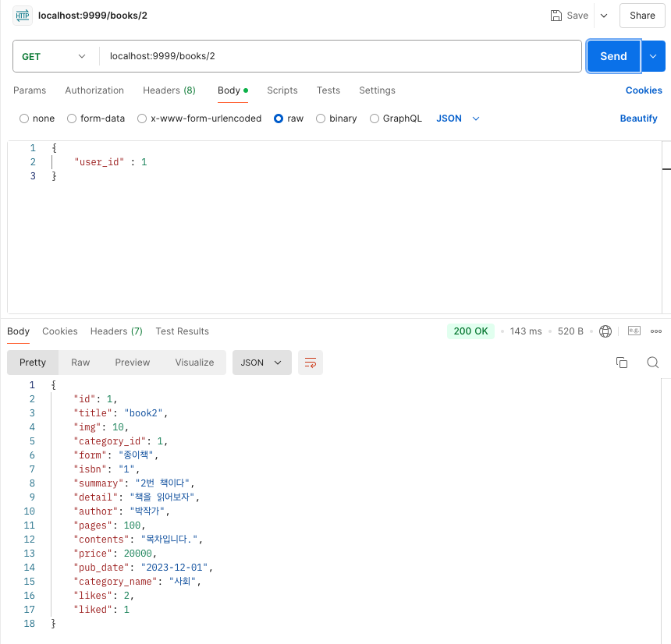Select the form-data radio option
The height and width of the screenshot is (644, 671).
(72, 119)
